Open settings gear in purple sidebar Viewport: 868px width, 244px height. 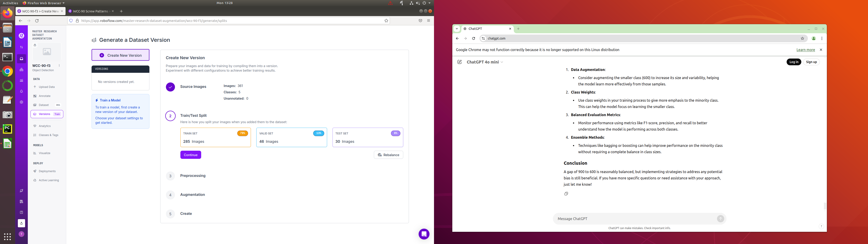click(x=21, y=102)
